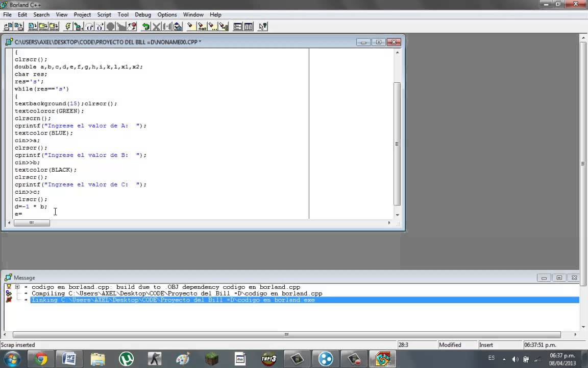This screenshot has height=368, width=588.
Task: Open Minecraft from taskbar
Action: coord(211,359)
